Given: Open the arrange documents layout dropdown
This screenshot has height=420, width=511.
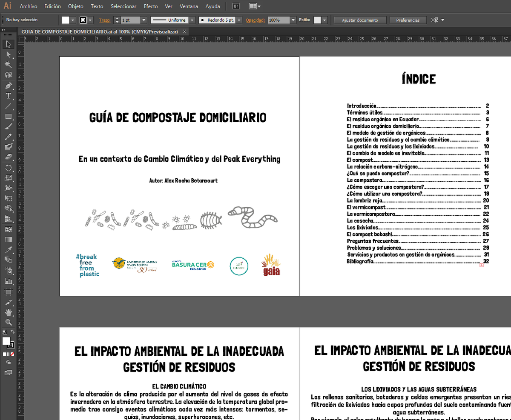Looking at the screenshot, I should 255,6.
